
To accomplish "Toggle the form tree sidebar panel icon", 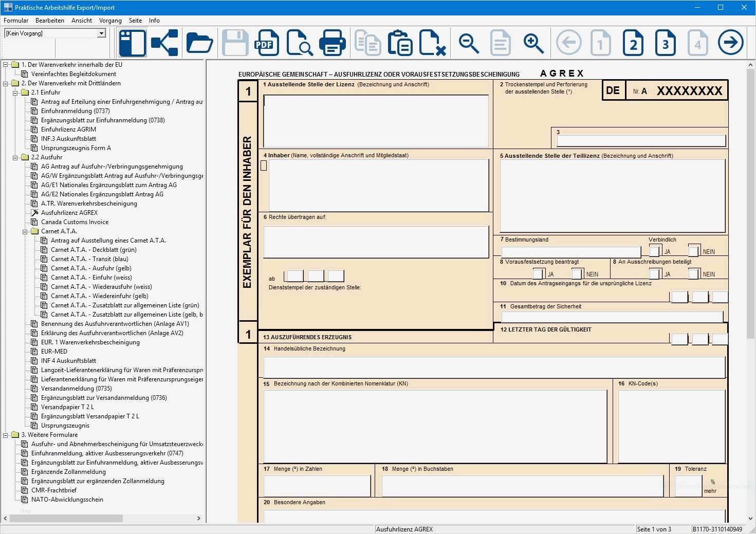I will click(x=132, y=43).
